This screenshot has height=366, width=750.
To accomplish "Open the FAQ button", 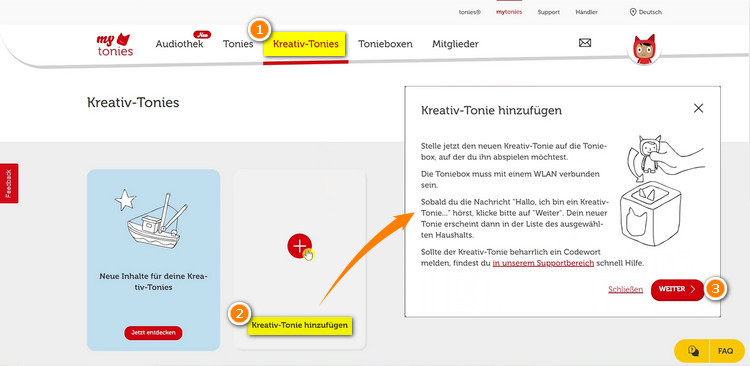I will (725, 351).
